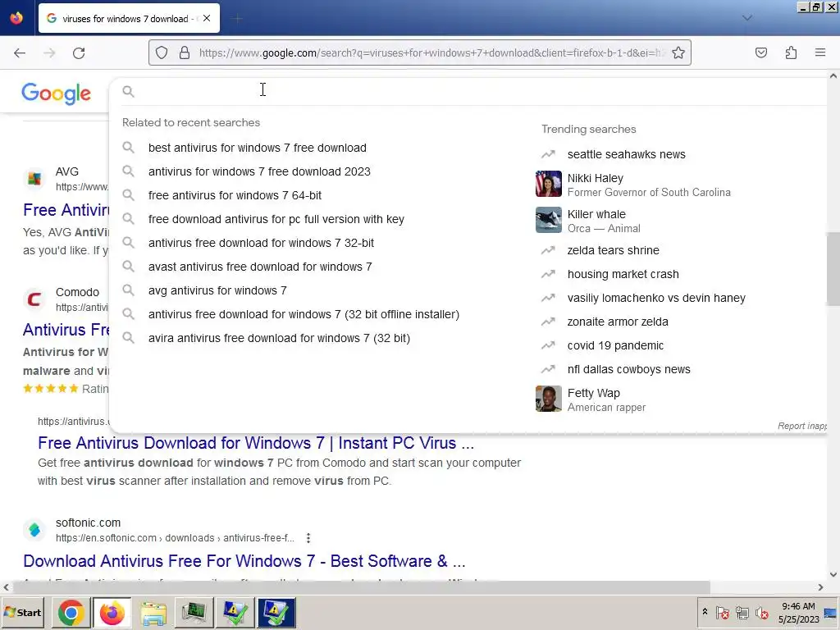Open the Action Center flag tray icon

tap(722, 613)
